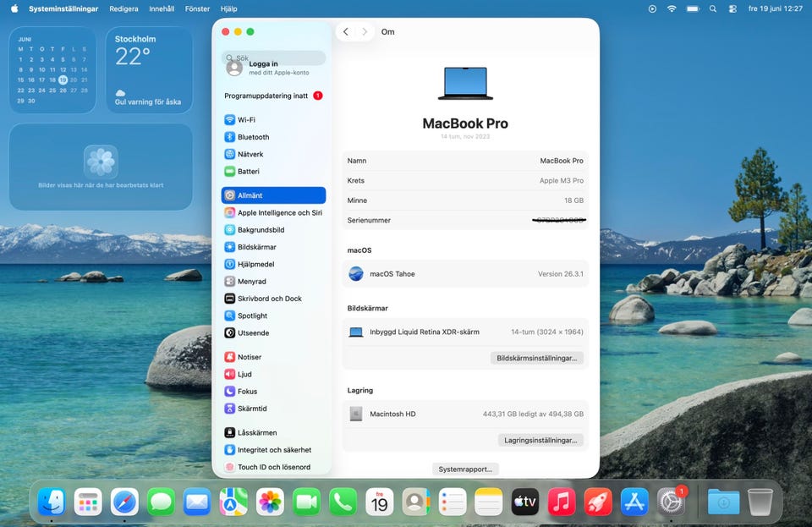812x527 pixels.
Task: Open Notes from the Dock
Action: click(x=488, y=502)
